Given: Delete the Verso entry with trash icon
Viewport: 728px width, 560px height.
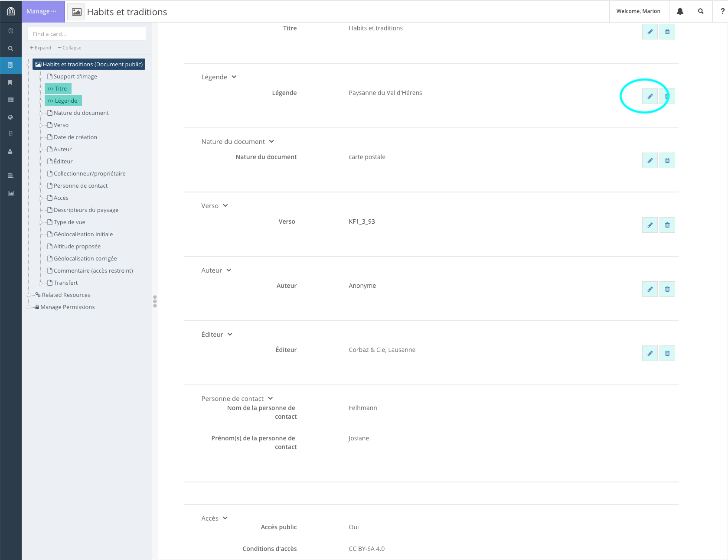Looking at the screenshot, I should (x=667, y=225).
